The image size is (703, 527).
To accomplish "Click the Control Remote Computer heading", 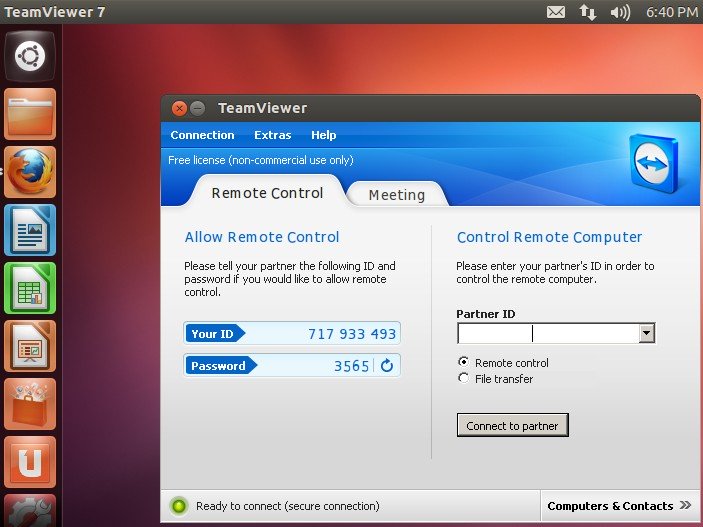I will pyautogui.click(x=549, y=237).
